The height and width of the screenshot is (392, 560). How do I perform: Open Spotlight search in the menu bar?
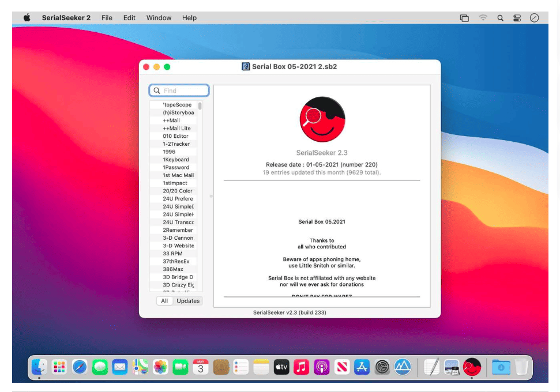501,18
